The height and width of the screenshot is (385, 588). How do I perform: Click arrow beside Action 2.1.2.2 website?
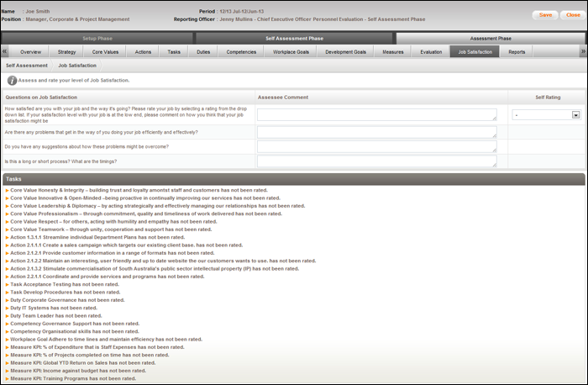click(x=7, y=261)
